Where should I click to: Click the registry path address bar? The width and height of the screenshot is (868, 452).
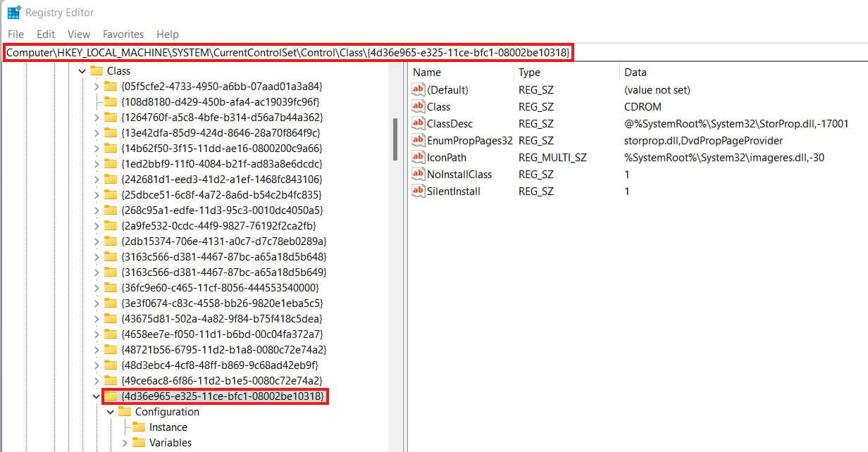(x=289, y=53)
